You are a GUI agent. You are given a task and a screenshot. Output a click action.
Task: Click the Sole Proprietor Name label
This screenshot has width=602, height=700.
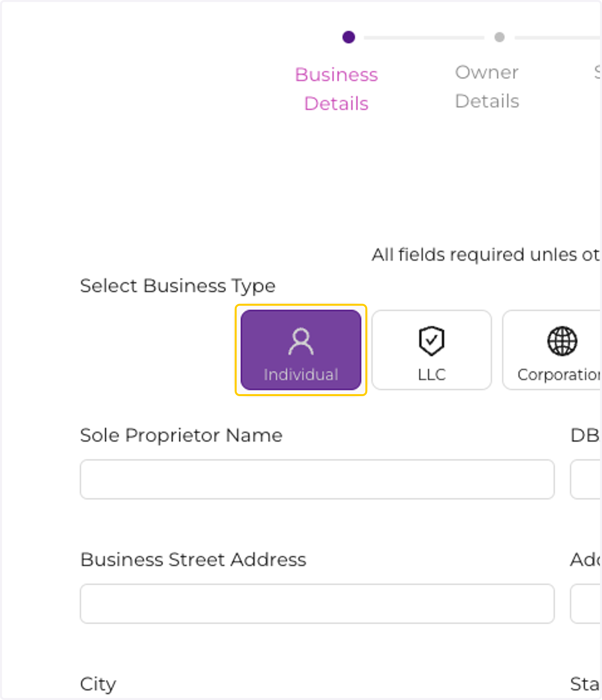181,435
